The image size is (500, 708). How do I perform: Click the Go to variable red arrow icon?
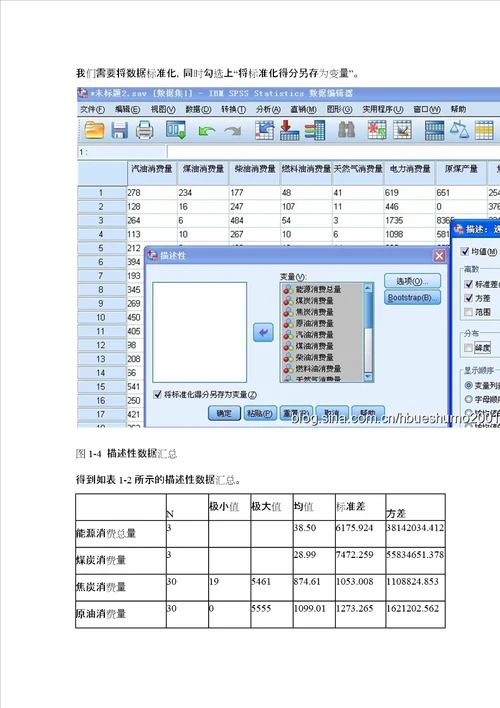pyautogui.click(x=289, y=130)
